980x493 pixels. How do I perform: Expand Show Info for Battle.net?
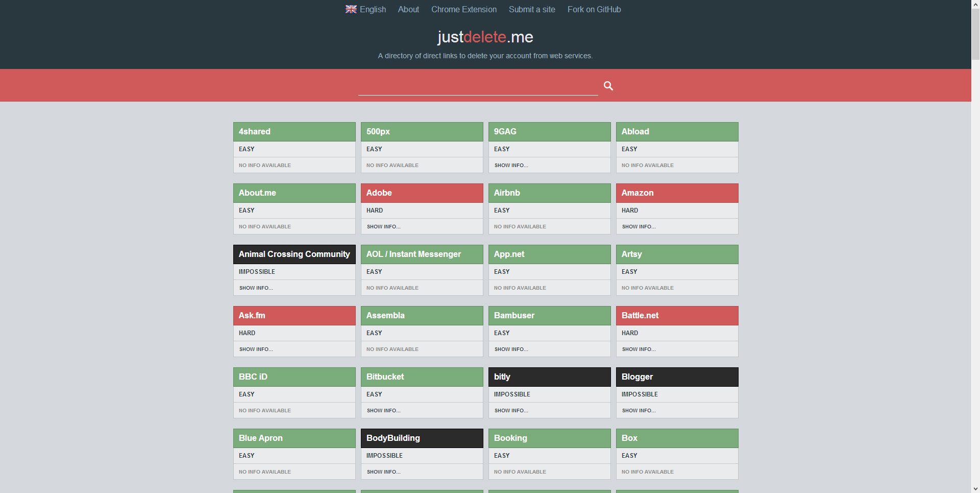tap(639, 349)
